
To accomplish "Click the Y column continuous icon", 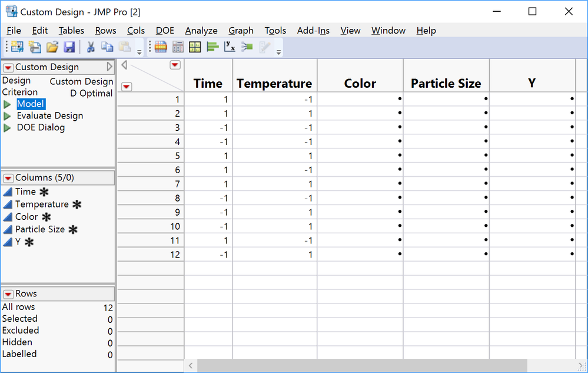I will 8,242.
